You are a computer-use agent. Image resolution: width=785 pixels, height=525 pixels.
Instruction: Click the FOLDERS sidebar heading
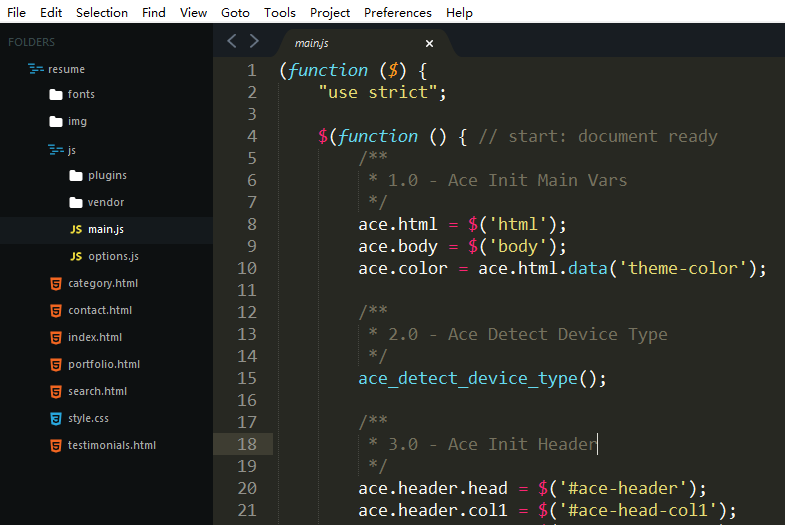point(31,42)
